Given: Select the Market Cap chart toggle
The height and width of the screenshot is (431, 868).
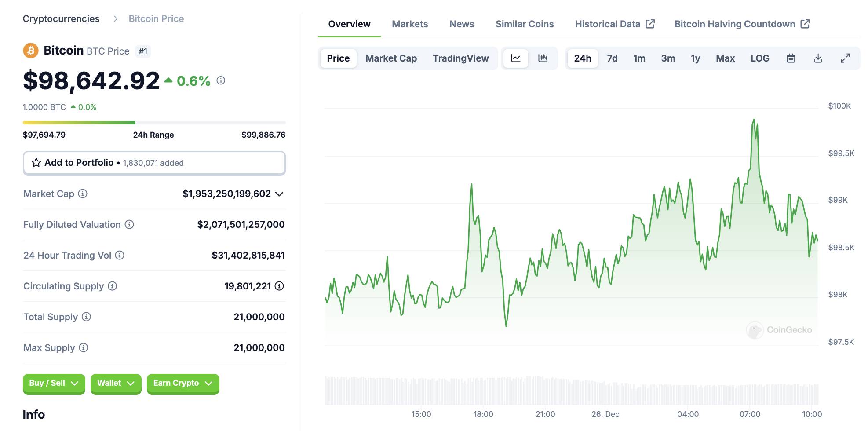Looking at the screenshot, I should [391, 58].
